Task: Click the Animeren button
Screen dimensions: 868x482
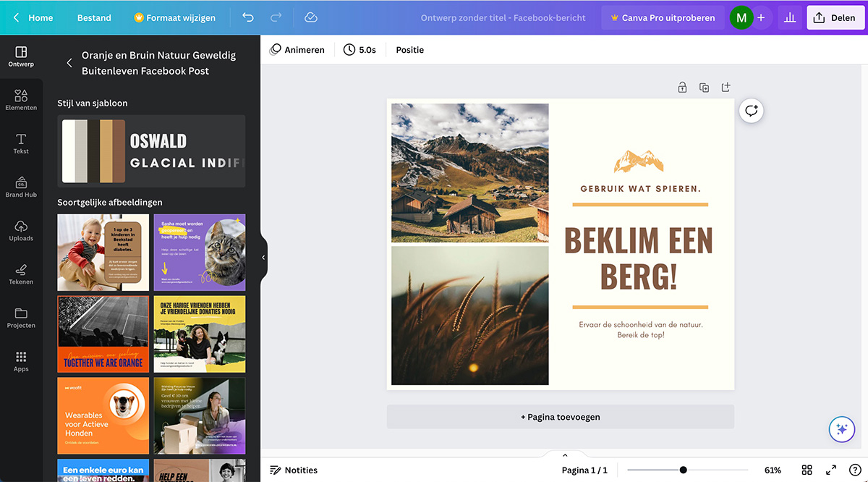Action: 297,50
